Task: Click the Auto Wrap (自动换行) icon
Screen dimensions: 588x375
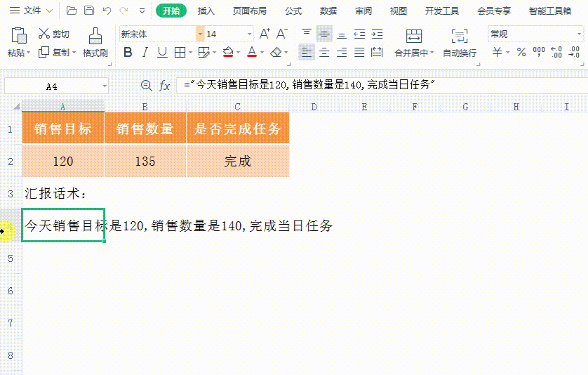Action: pyautogui.click(x=460, y=37)
